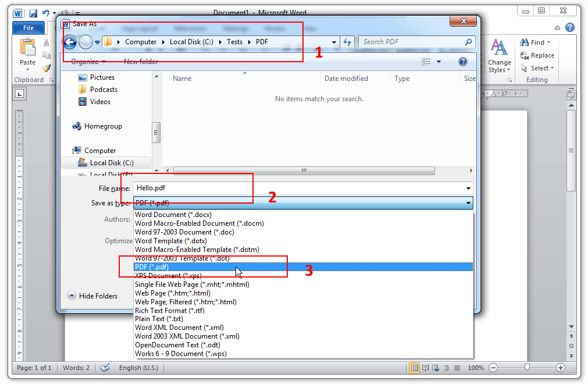Click the Zoom In plus button
Image resolution: width=588 pixels, height=384 pixels.
pos(561,368)
